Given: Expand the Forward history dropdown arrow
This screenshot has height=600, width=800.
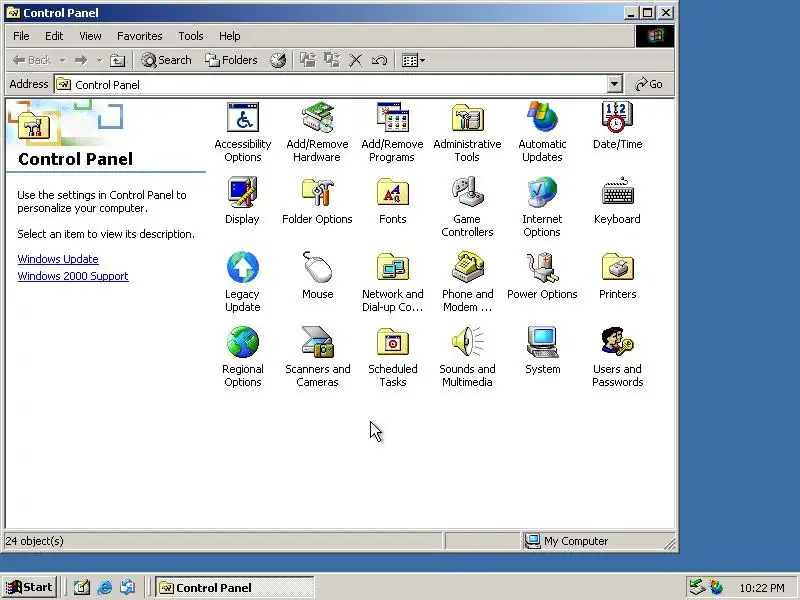Looking at the screenshot, I should pos(99,61).
